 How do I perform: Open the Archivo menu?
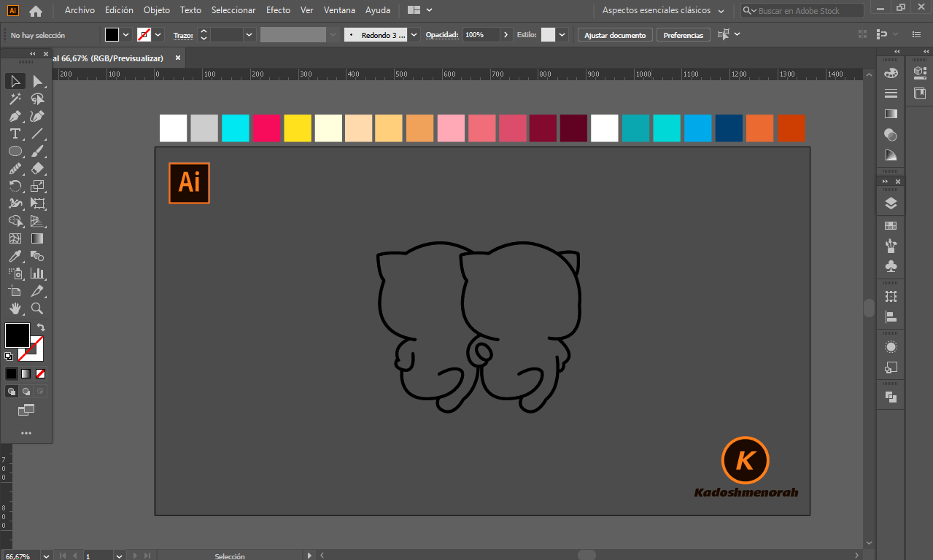pyautogui.click(x=80, y=10)
